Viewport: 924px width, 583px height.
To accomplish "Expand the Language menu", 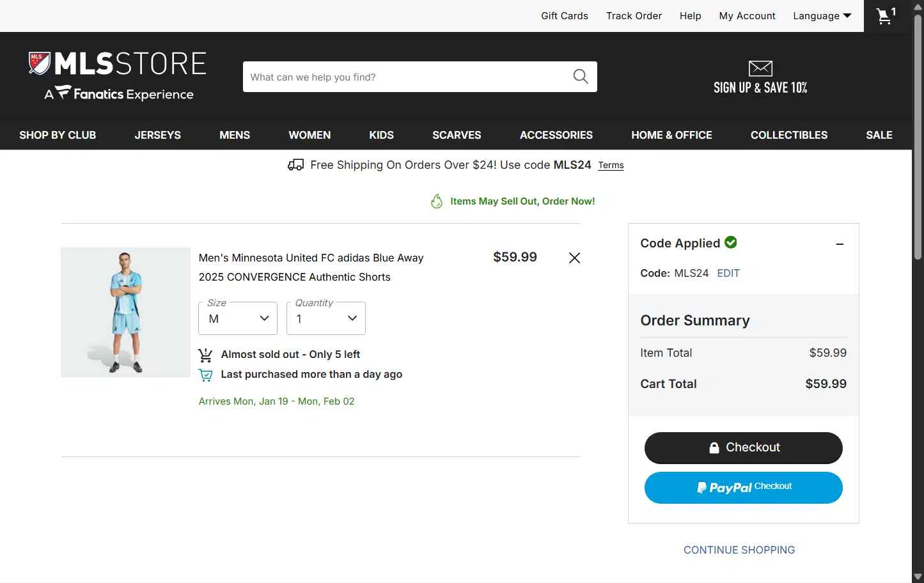I will (822, 16).
